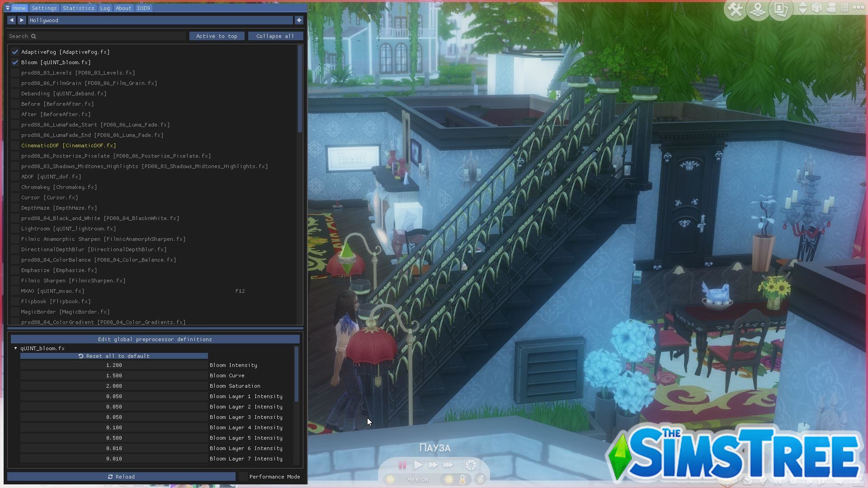Select Filmic Sharpen FilmicSharpen.fx row
This screenshot has width=868, height=488.
point(73,281)
